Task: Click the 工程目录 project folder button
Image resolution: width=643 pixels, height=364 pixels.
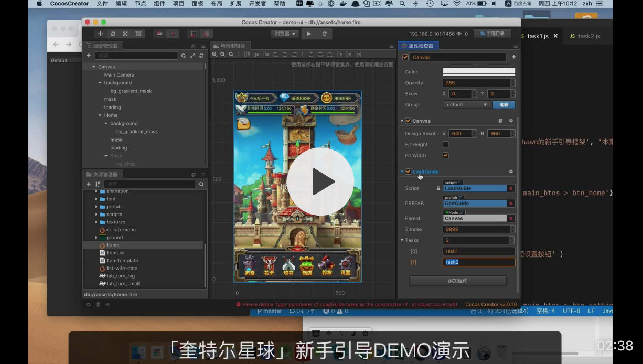Action: [492, 34]
